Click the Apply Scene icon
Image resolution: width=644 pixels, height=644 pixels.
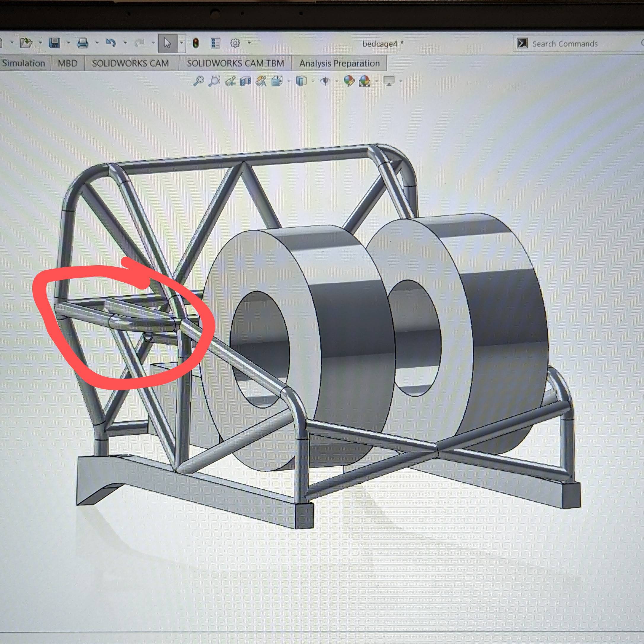(x=365, y=81)
